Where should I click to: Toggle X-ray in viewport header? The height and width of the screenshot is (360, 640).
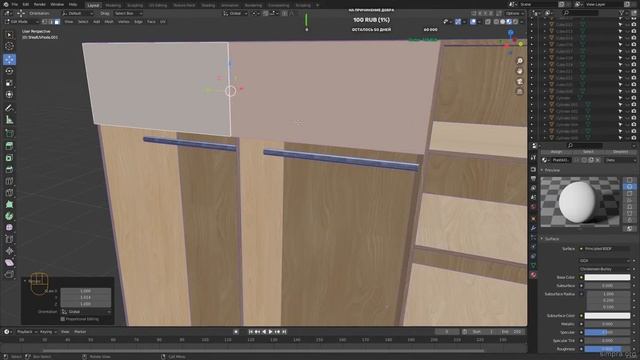pos(488,22)
